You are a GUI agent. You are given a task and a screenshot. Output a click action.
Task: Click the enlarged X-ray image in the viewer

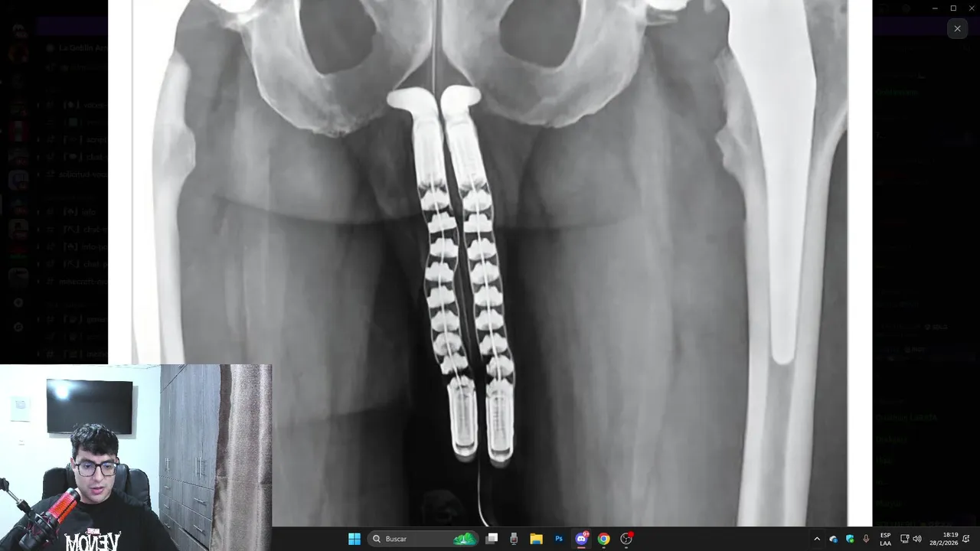490,263
